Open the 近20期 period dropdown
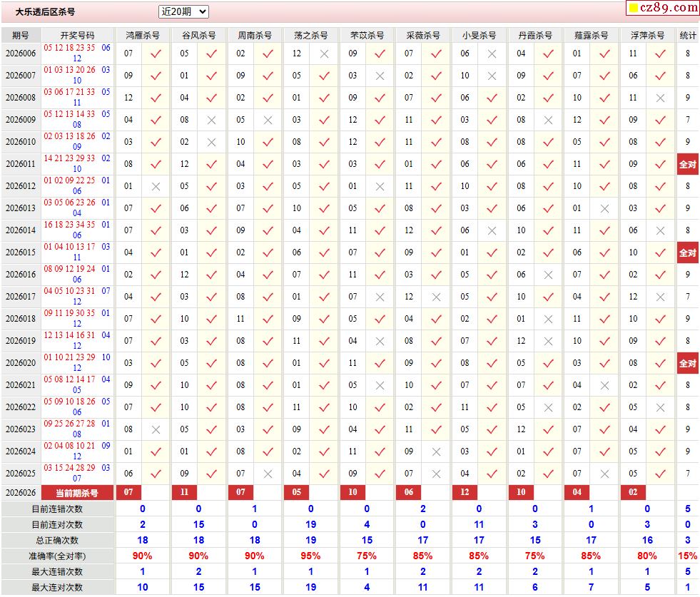 (183, 12)
